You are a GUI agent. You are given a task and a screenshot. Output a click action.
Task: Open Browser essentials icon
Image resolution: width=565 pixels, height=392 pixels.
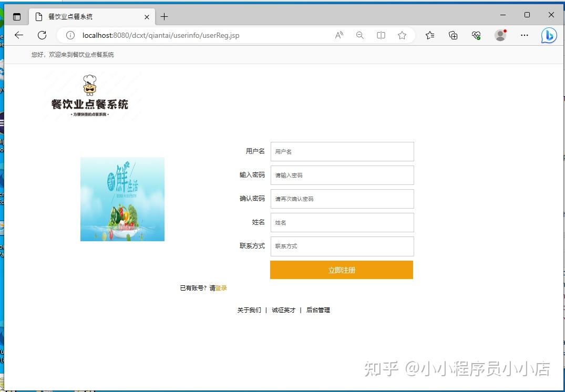tap(476, 35)
